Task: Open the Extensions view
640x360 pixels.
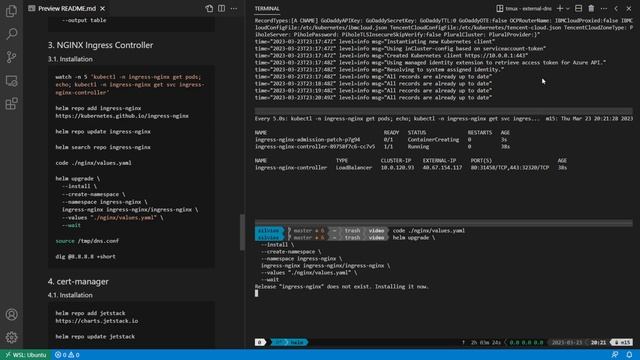Action: 11,104
